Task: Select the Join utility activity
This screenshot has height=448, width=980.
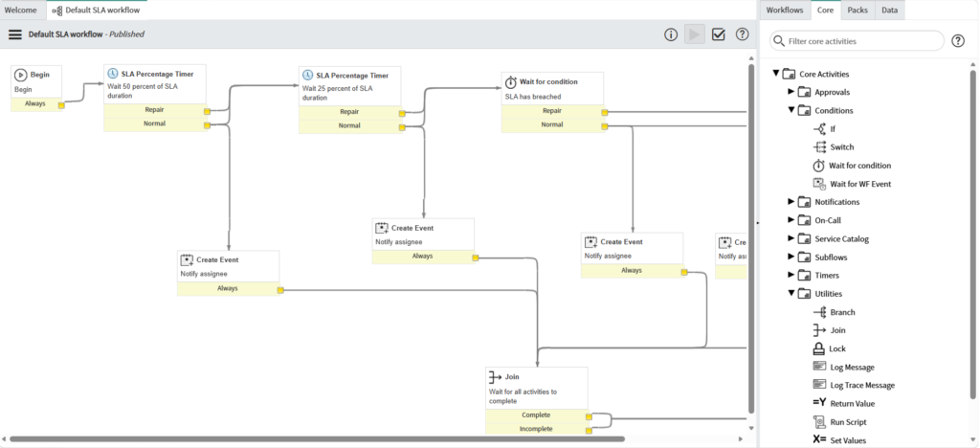Action: (836, 330)
